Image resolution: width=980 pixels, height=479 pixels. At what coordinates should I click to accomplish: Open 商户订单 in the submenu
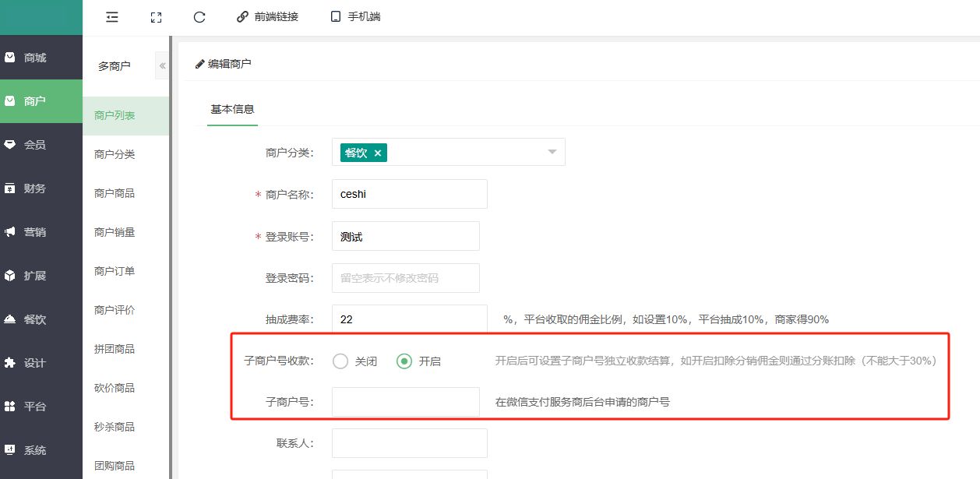[115, 271]
